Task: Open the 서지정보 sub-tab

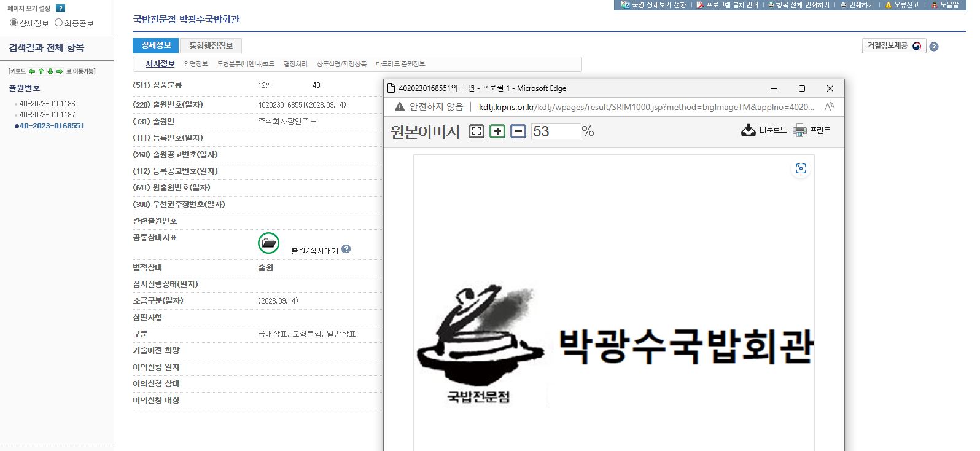Action: (x=160, y=64)
